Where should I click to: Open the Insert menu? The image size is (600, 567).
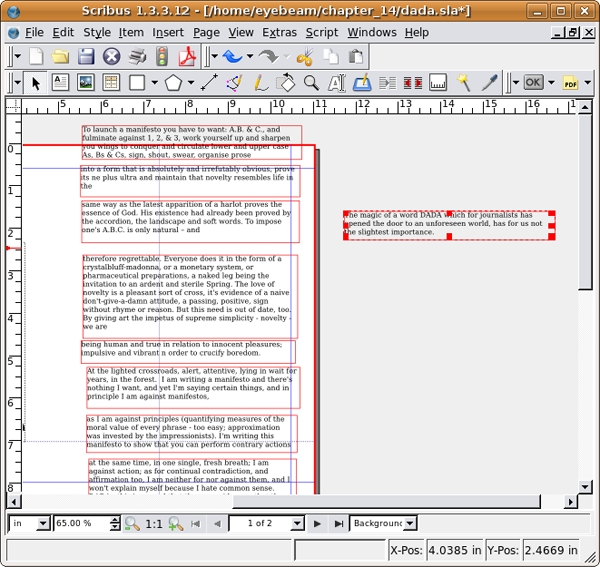167,32
